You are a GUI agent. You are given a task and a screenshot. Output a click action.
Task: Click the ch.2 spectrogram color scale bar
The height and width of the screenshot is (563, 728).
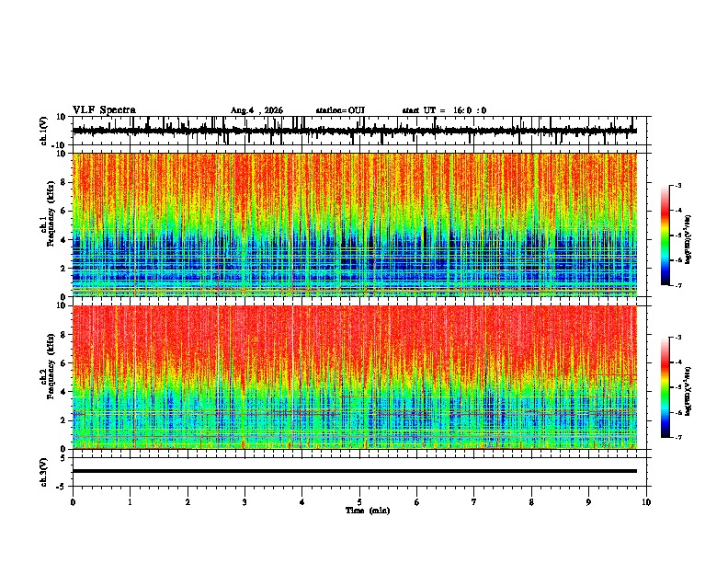(665, 387)
